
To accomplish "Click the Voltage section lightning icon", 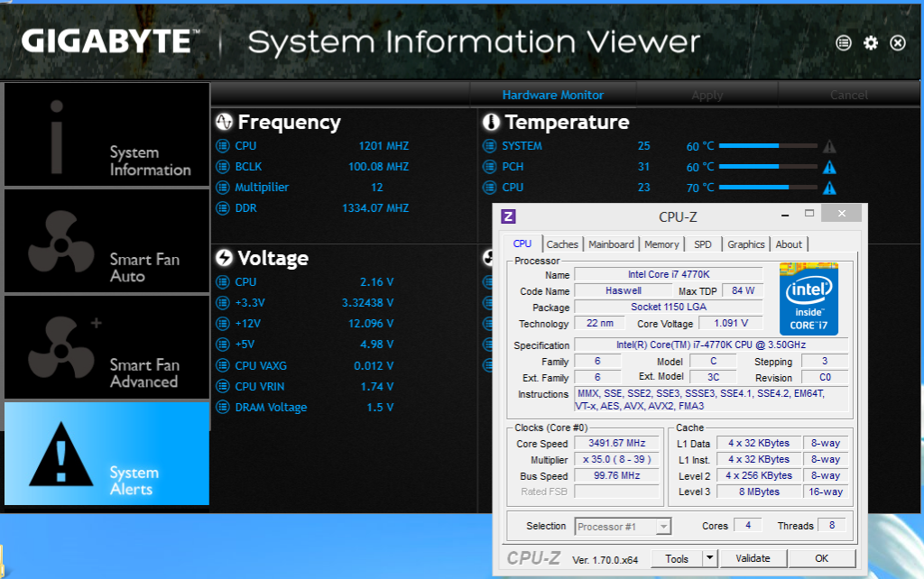I will [224, 258].
